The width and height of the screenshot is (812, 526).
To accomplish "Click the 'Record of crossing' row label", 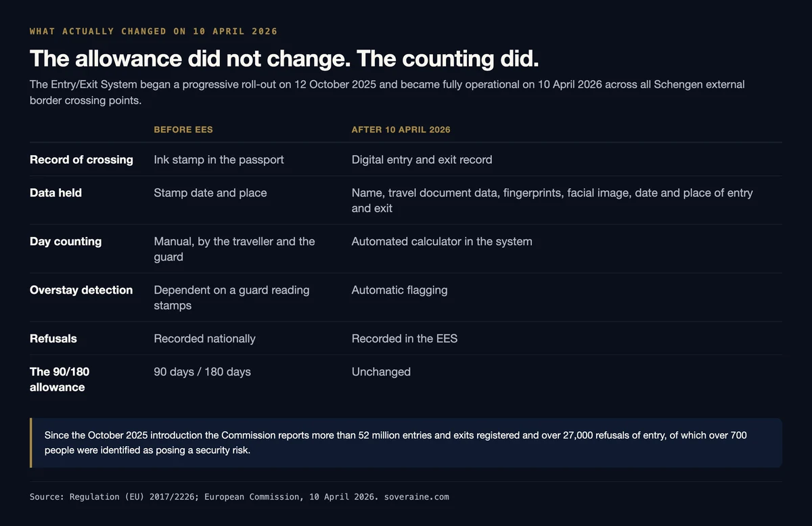I will point(81,160).
